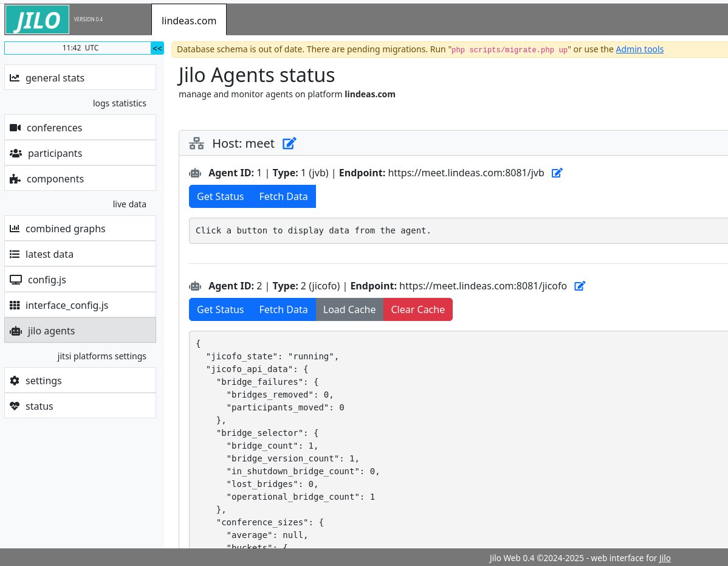
Task: Open general stats chart icon
Action: point(15,78)
